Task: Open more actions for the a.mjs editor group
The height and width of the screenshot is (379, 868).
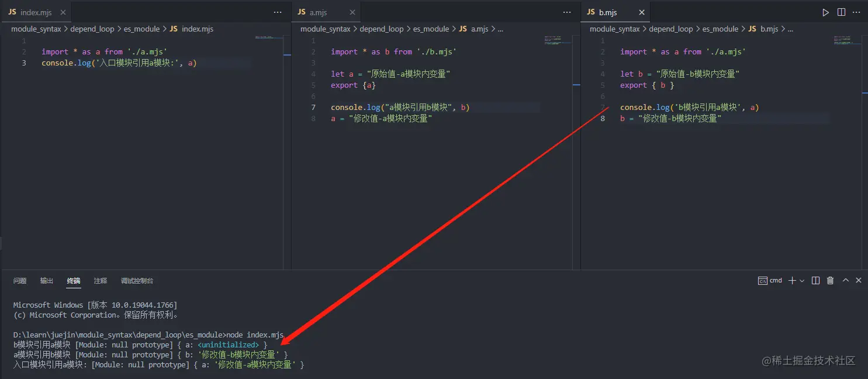Action: point(567,12)
